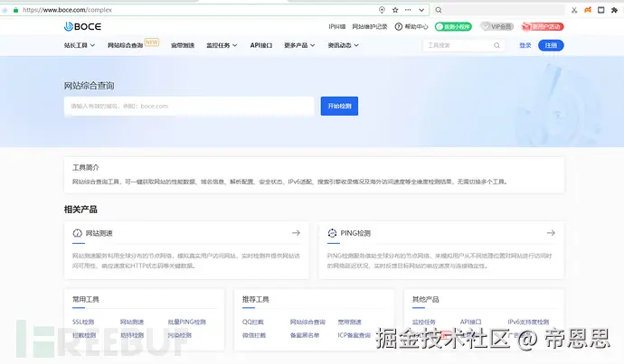Open the ICP备案查询 link
Viewport: 624px width, 364px height.
[x=354, y=335]
